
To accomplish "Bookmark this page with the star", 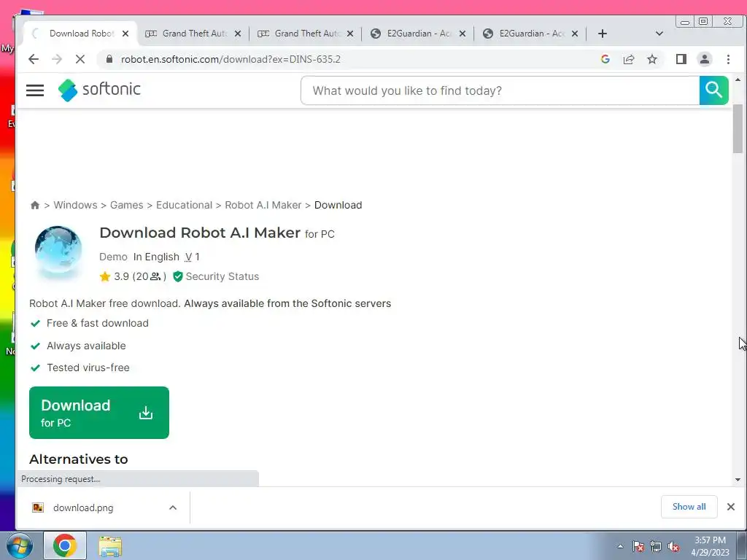I will (652, 59).
